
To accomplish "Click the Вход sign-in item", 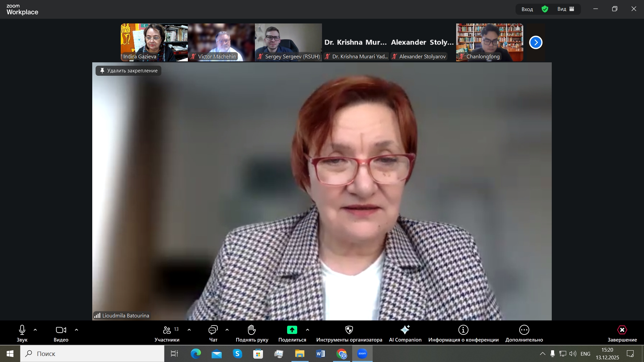I will (527, 9).
